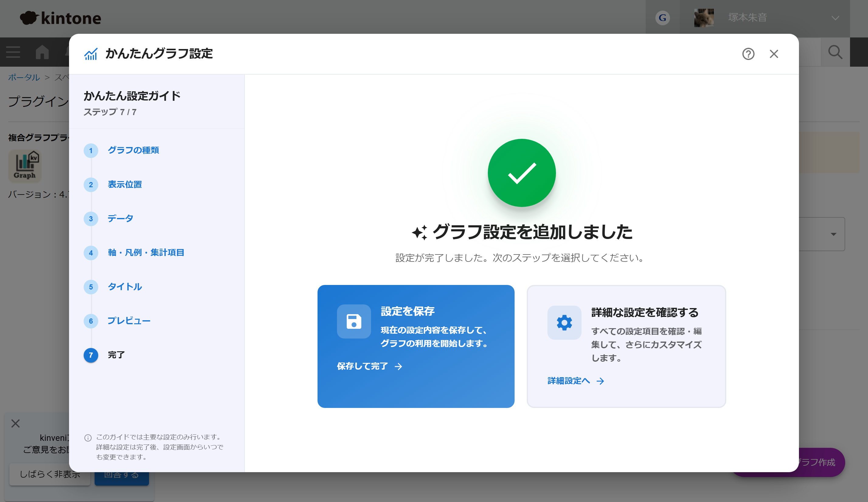868x502 pixels.
Task: Go to step 4 軸・凡例・集計項目
Action: point(146,253)
